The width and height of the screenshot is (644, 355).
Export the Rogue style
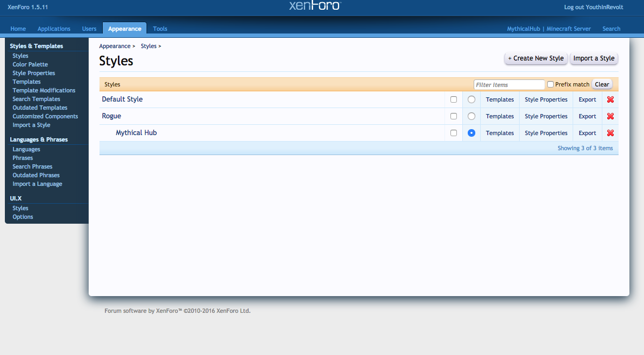click(587, 116)
